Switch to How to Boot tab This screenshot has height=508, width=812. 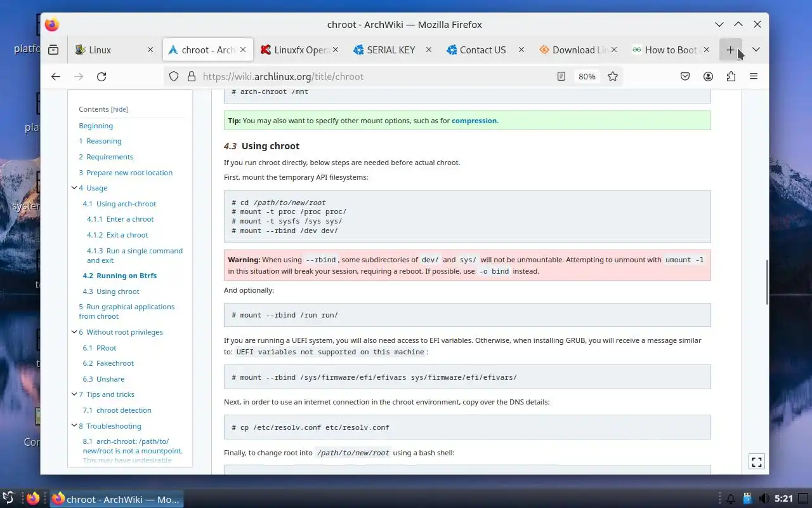point(671,50)
